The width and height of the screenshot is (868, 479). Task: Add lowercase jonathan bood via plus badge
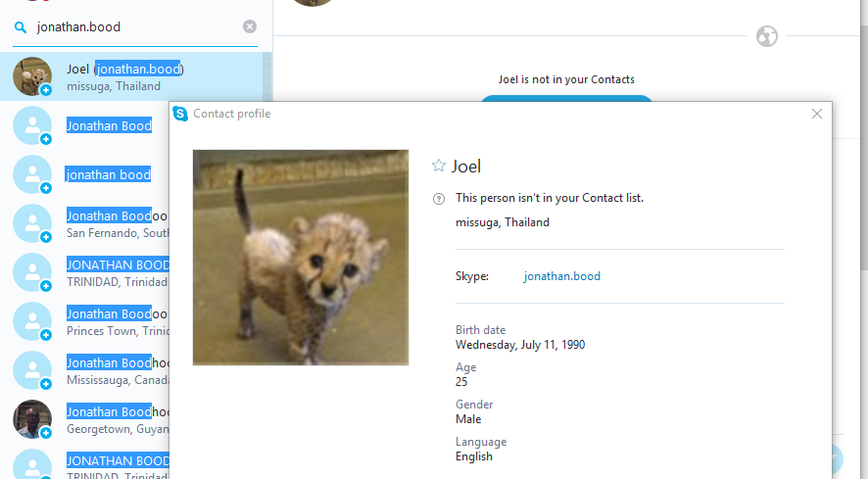coord(46,188)
